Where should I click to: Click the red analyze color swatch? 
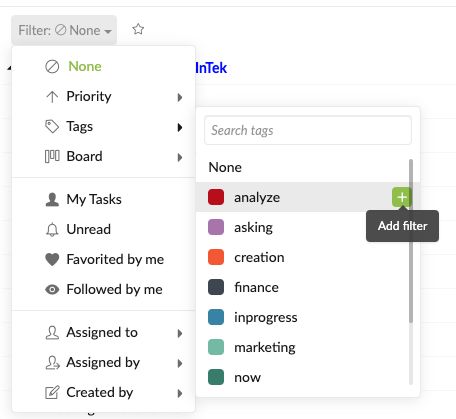[x=216, y=197]
